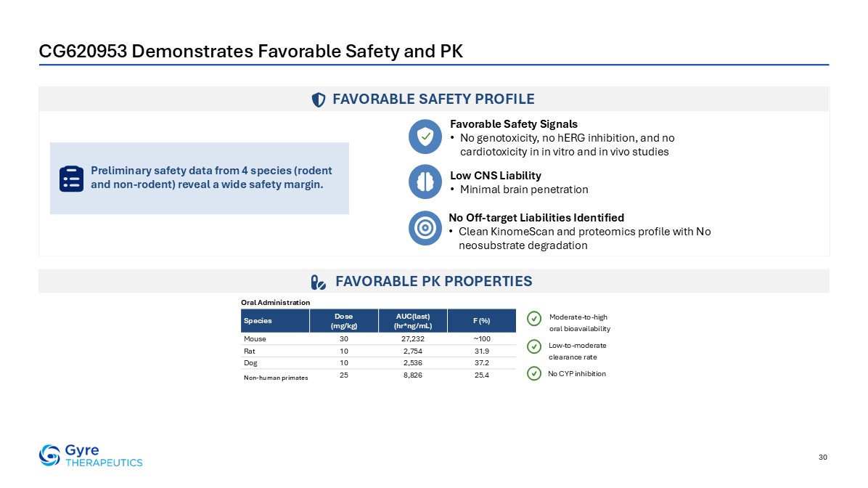The height and width of the screenshot is (488, 868).
Task: Click the No Off-target Liabilities Identified subheading
Action: [x=536, y=218]
